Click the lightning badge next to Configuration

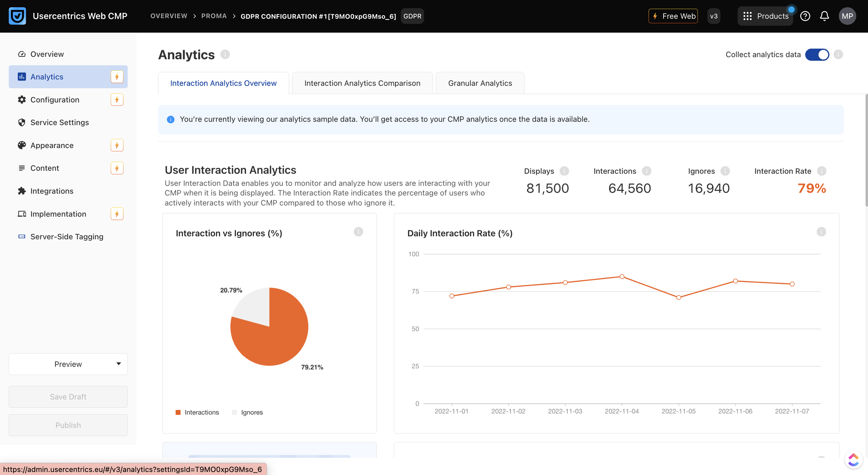(117, 100)
